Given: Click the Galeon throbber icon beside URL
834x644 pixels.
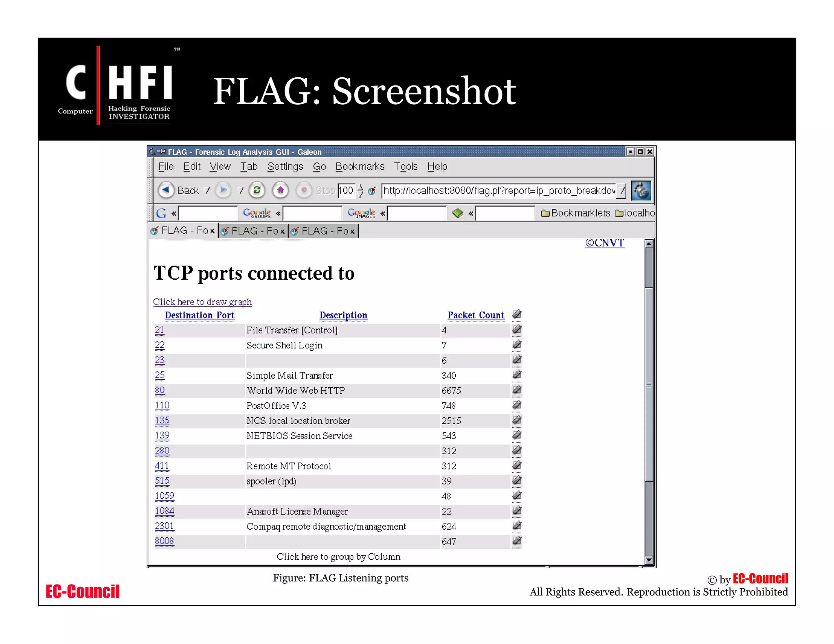Looking at the screenshot, I should click(x=641, y=191).
